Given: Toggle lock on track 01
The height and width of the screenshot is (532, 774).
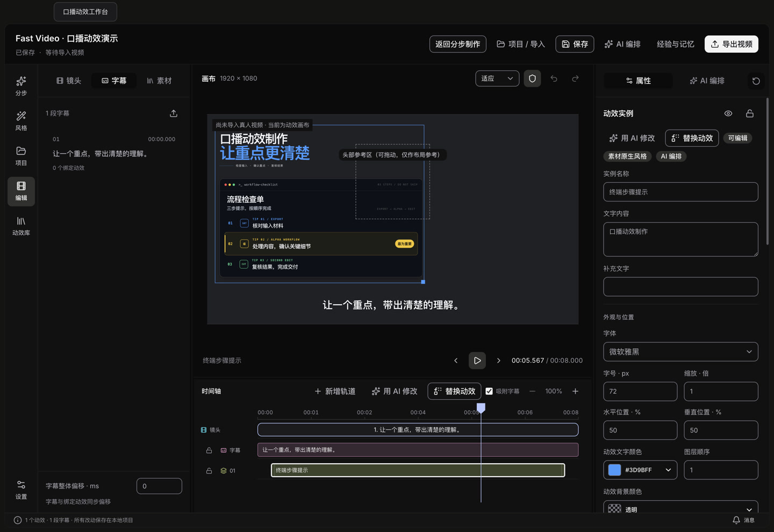Looking at the screenshot, I should point(209,471).
